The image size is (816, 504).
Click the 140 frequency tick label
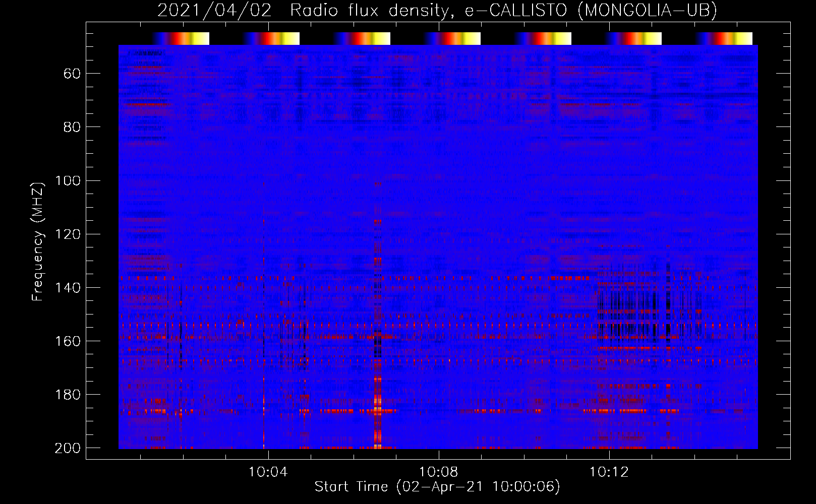coord(68,287)
